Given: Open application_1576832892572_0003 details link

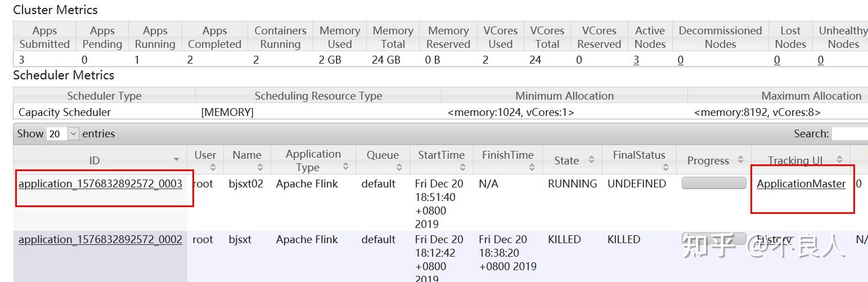Looking at the screenshot, I should [x=100, y=184].
